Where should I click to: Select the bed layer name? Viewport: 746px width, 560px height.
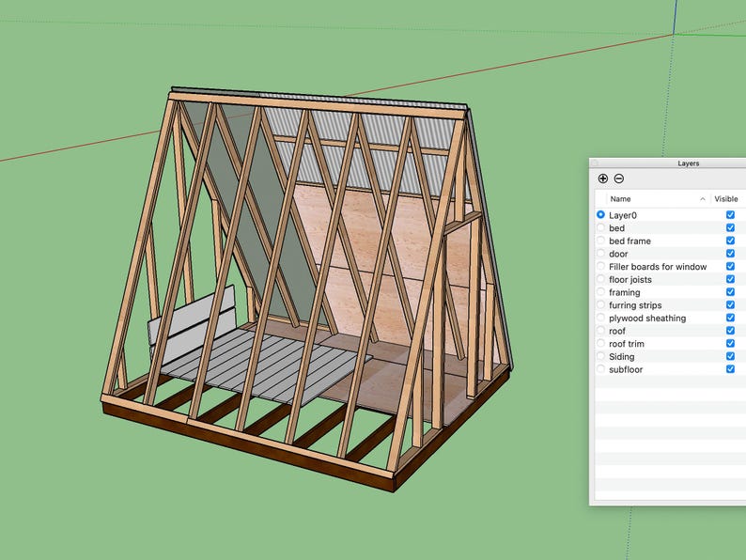tap(616, 228)
